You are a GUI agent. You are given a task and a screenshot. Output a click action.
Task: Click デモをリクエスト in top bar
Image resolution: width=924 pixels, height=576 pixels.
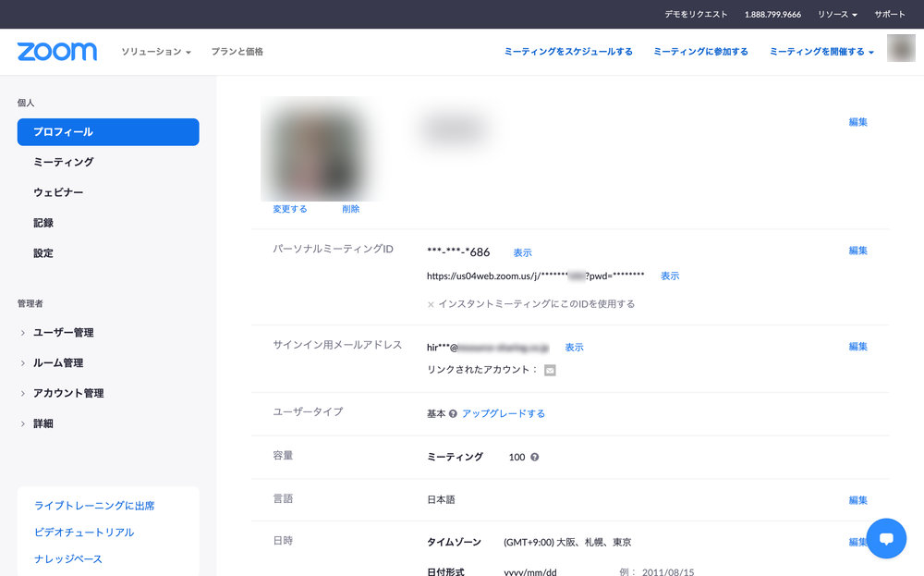click(696, 14)
